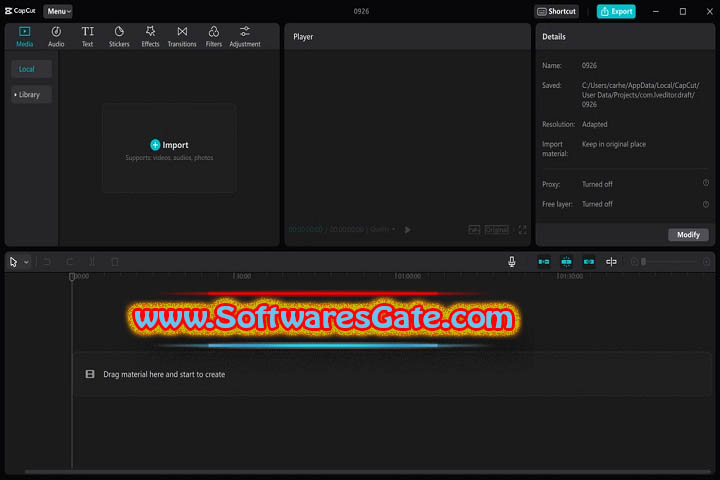Open the Menu dropdown
The width and height of the screenshot is (720, 480).
pyautogui.click(x=58, y=11)
